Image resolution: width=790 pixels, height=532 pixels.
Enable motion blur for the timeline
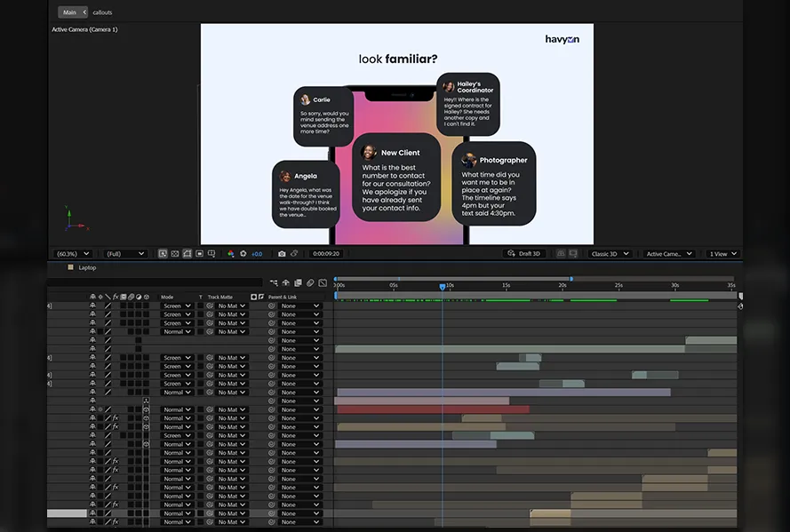310,282
